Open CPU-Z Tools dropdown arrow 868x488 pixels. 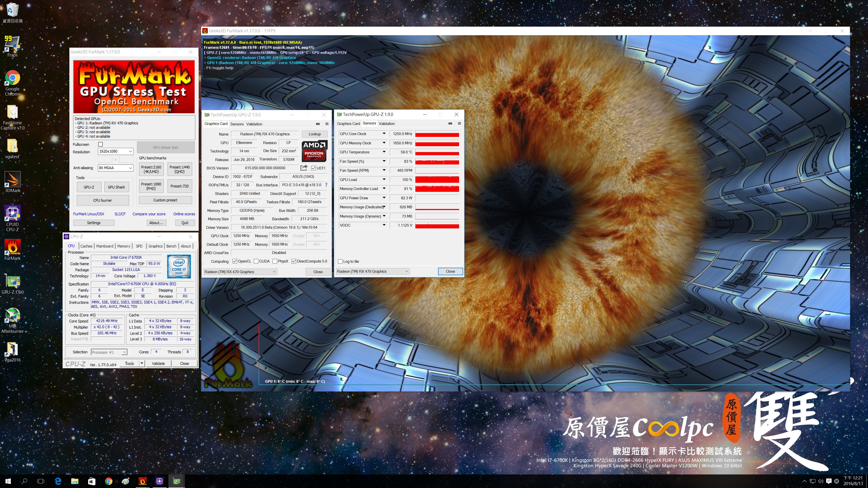pyautogui.click(x=142, y=363)
